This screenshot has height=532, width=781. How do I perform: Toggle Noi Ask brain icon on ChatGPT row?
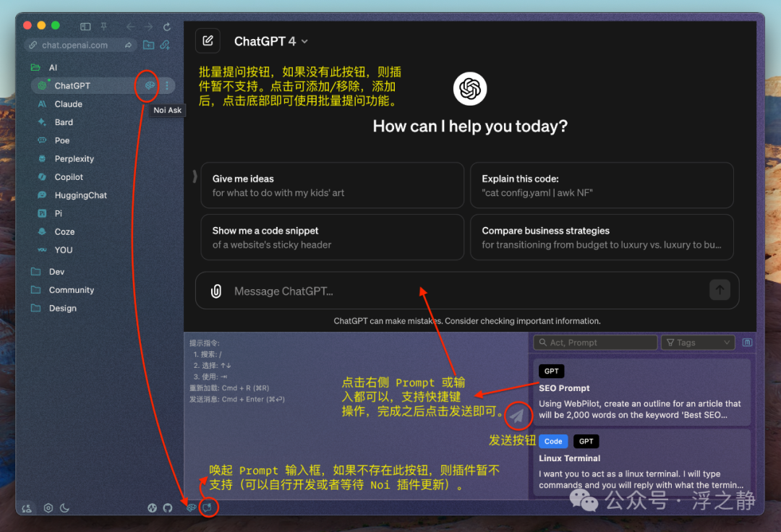[150, 85]
